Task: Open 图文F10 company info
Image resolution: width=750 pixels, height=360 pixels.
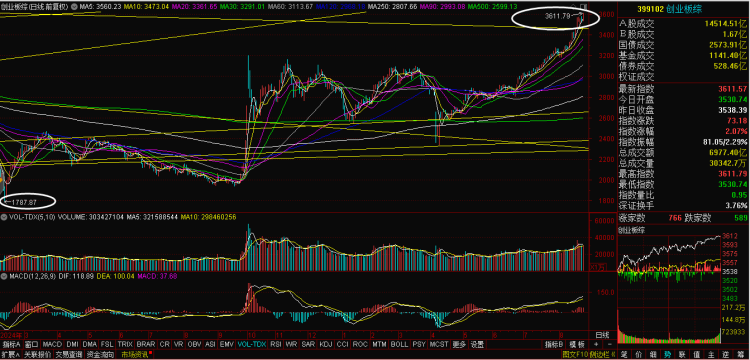Action: (575, 355)
